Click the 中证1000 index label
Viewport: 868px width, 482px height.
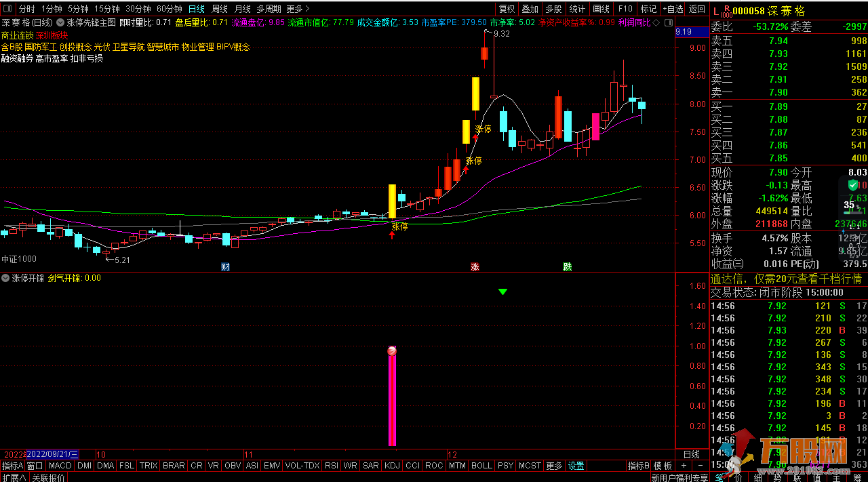pos(19,259)
